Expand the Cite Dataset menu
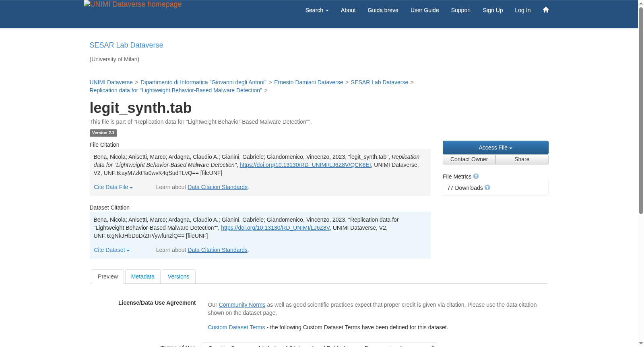This screenshot has height=347, width=644. pyautogui.click(x=112, y=250)
